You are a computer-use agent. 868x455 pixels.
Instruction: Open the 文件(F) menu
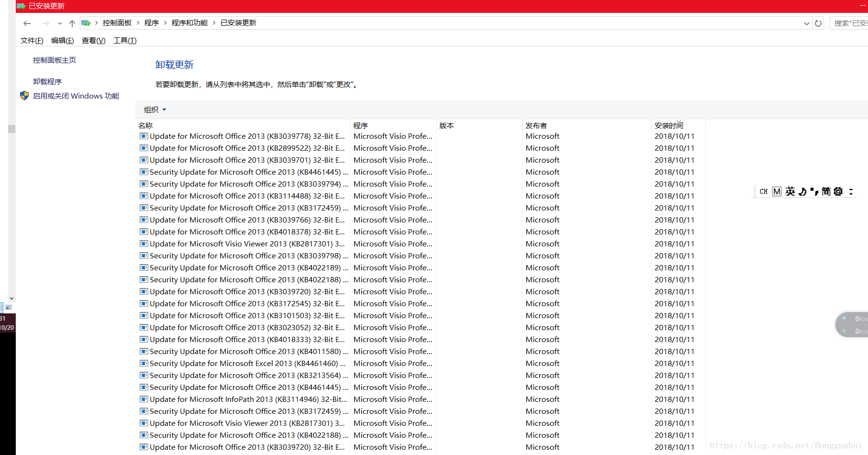[32, 41]
